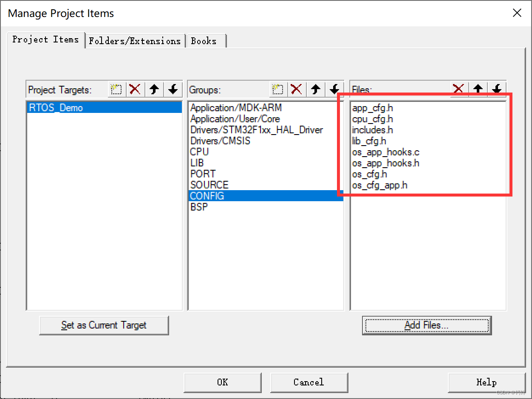Delete the selected group
The image size is (532, 399).
click(x=296, y=89)
